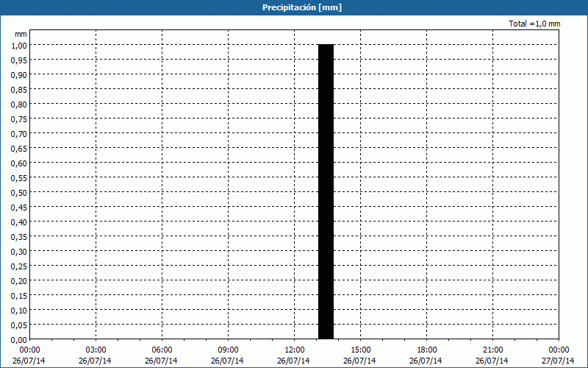Click the 0,55 y-axis label
Image resolution: width=588 pixels, height=368 pixels.
[x=19, y=177]
